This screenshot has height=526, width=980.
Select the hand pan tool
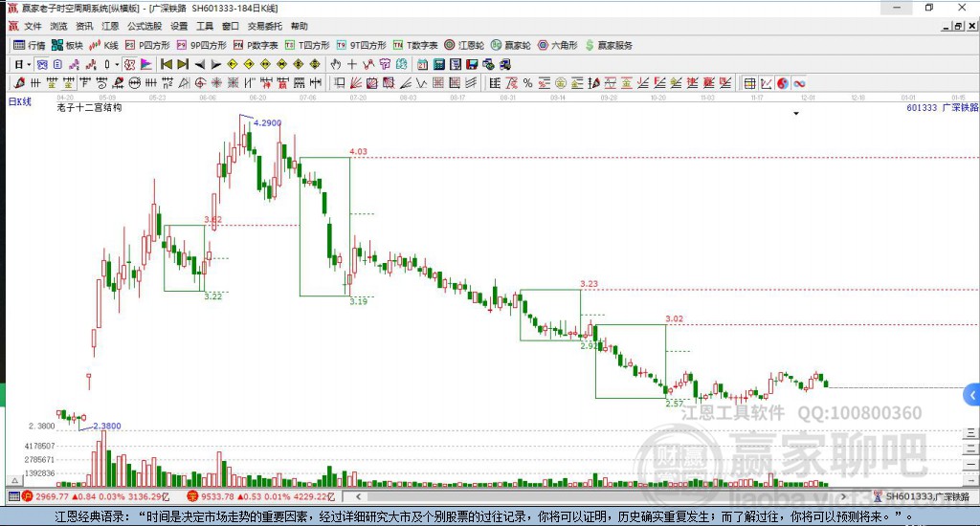point(336,64)
